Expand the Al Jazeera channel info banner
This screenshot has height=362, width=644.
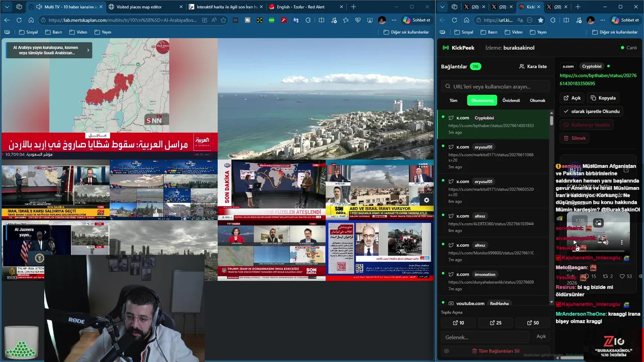point(45,232)
